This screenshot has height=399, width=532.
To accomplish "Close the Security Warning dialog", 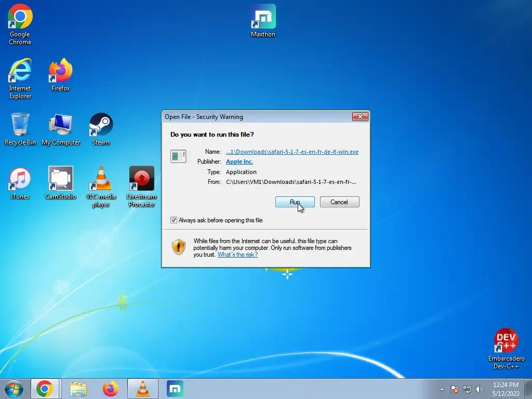I will click(x=360, y=117).
